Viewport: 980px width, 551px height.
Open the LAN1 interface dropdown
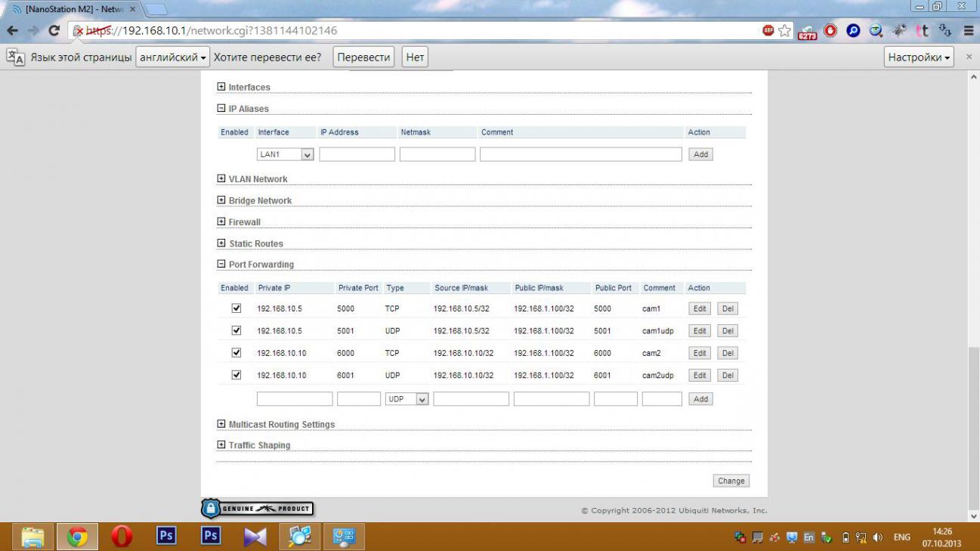pos(286,154)
